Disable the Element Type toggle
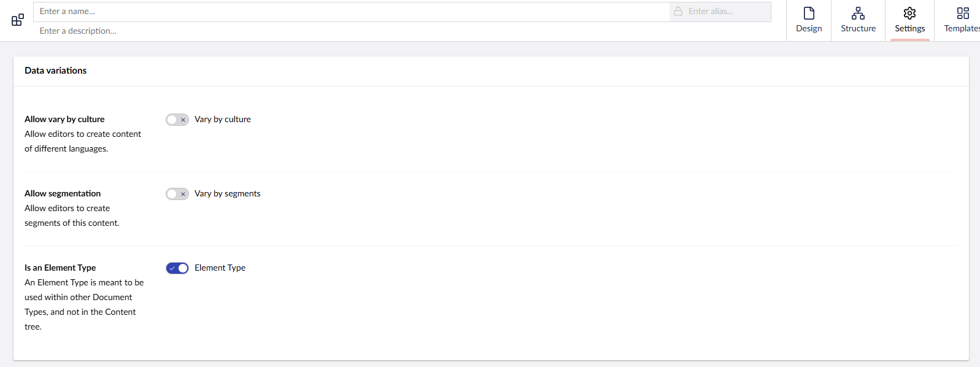The height and width of the screenshot is (367, 980). tap(177, 268)
